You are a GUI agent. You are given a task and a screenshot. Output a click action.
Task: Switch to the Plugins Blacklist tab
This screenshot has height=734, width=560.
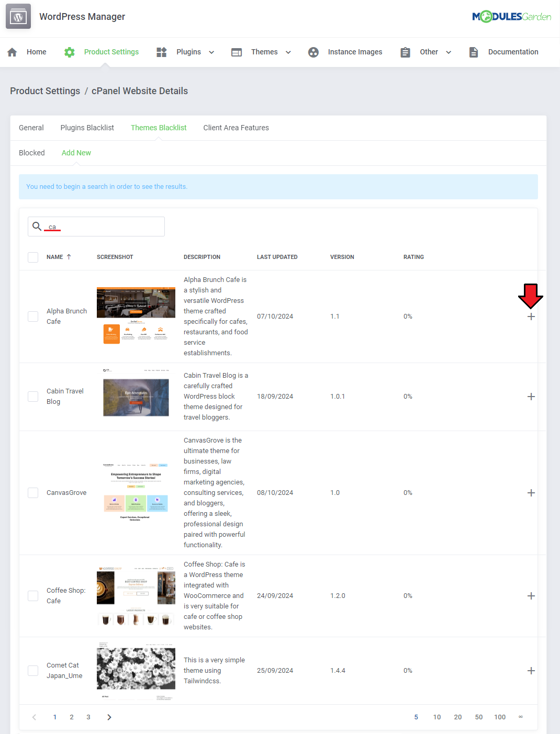(x=87, y=128)
